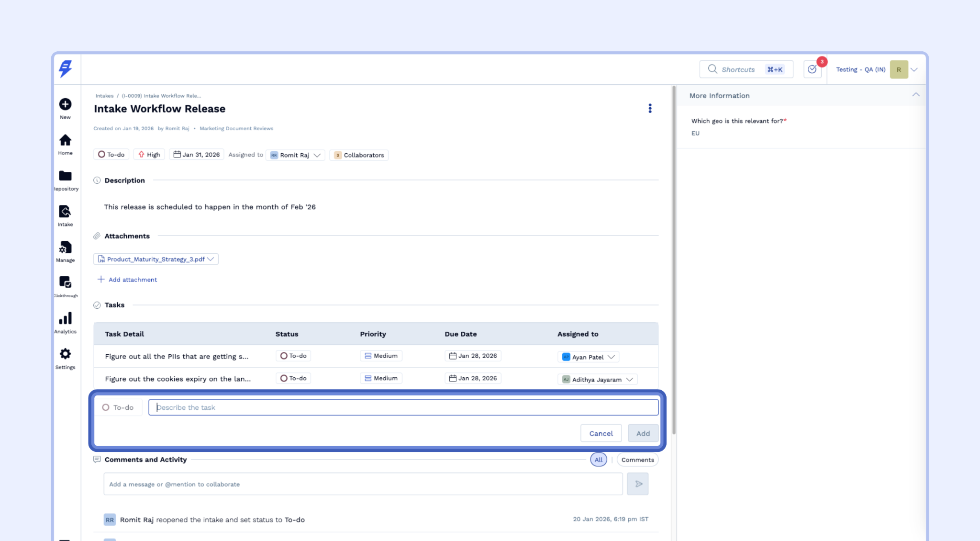The width and height of the screenshot is (980, 541).
Task: Open Analytics bar chart icon
Action: point(65,319)
